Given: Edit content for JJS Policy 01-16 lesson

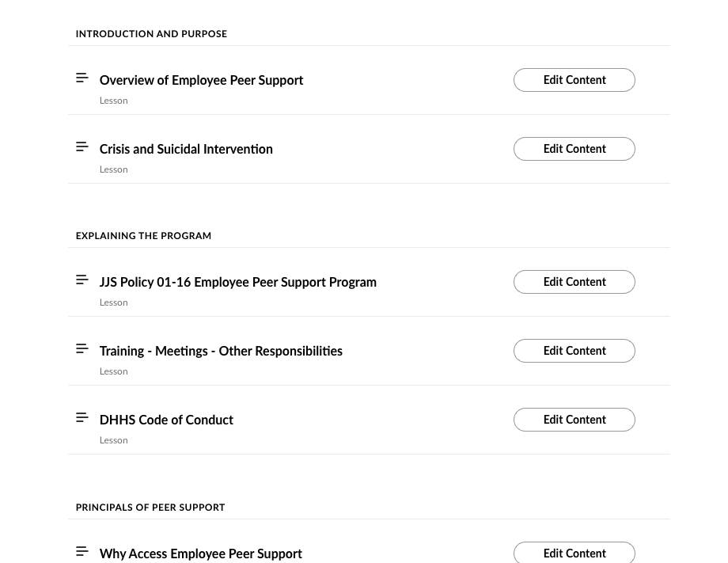Looking at the screenshot, I should point(574,282).
